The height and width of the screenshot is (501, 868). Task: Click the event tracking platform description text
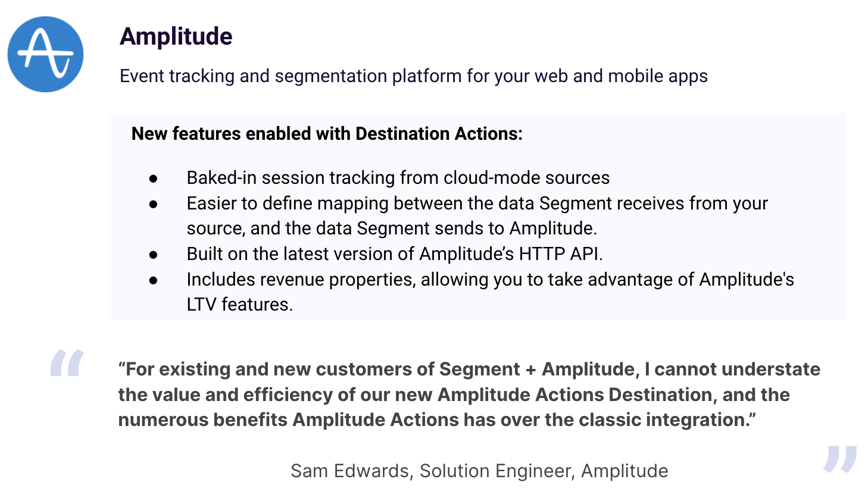pyautogui.click(x=414, y=76)
